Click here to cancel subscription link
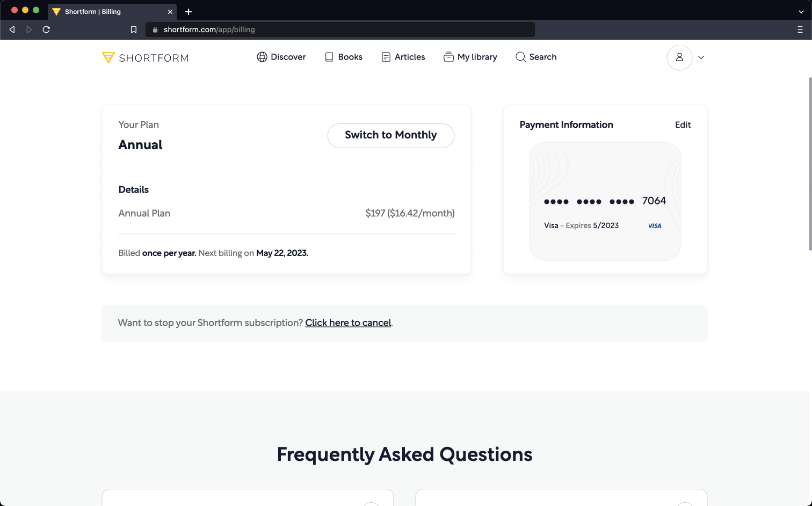Viewport: 812px width, 506px height. (x=348, y=323)
